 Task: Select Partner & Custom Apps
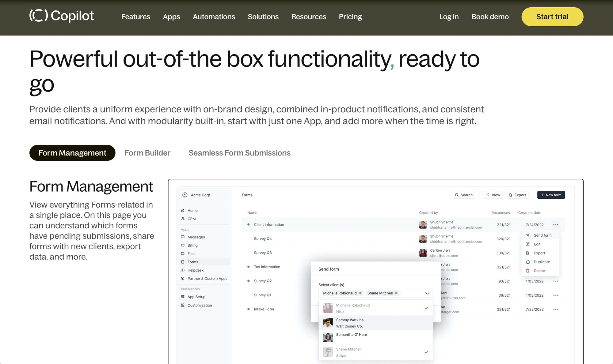[x=208, y=278]
